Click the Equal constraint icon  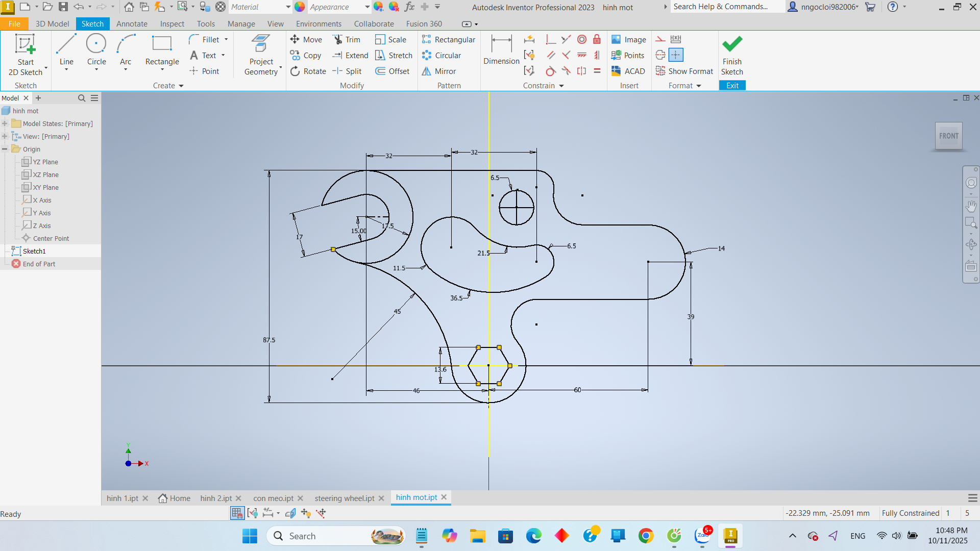[597, 71]
